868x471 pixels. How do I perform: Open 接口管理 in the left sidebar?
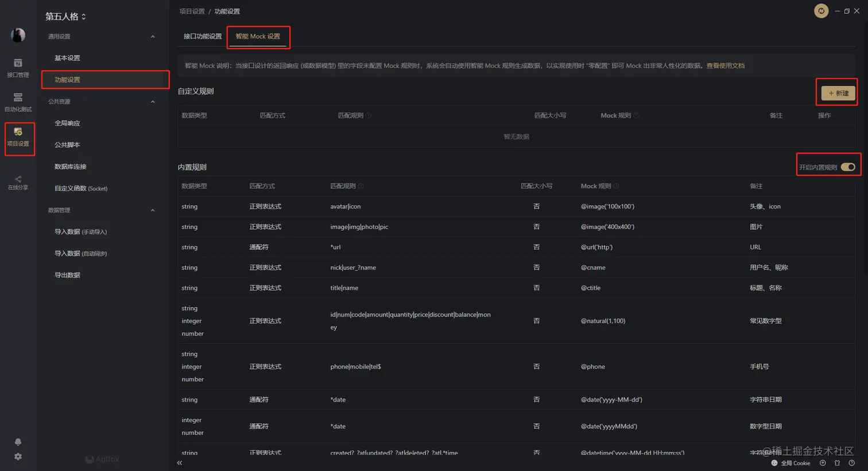click(x=18, y=67)
